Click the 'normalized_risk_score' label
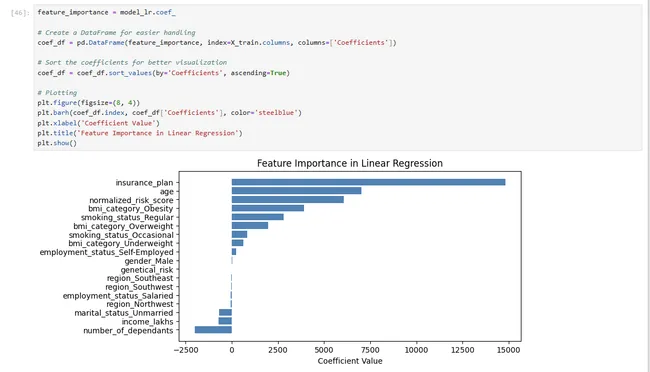The image size is (650, 372). pos(131,200)
